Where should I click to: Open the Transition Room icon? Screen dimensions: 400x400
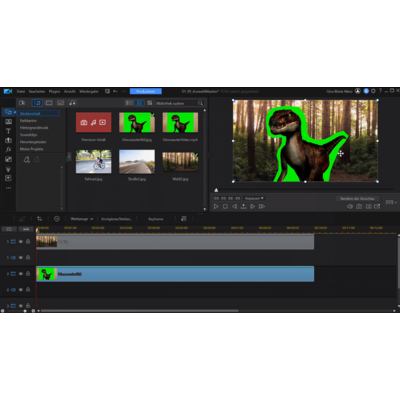tap(8, 140)
